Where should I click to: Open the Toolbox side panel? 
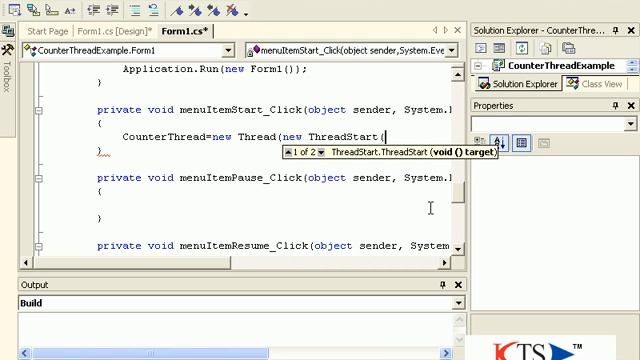point(7,69)
